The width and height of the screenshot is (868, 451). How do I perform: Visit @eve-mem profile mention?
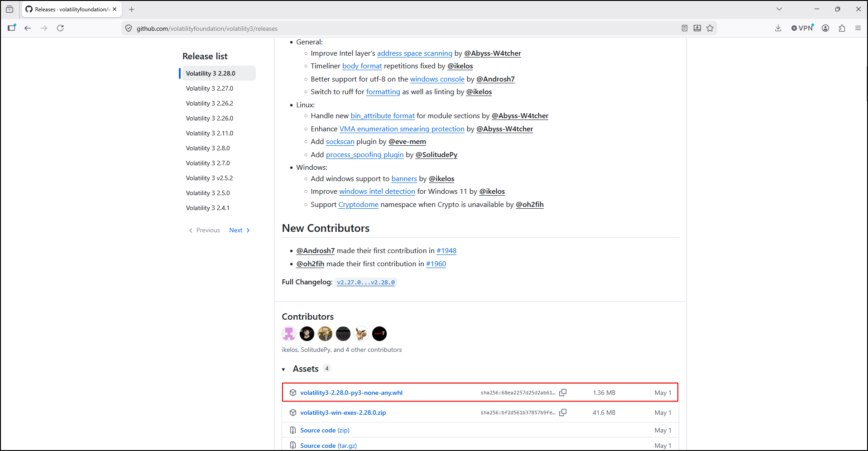pos(407,142)
